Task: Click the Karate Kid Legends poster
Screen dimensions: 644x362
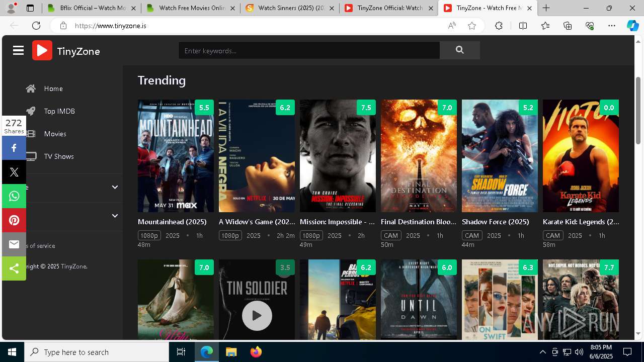Action: 581,156
